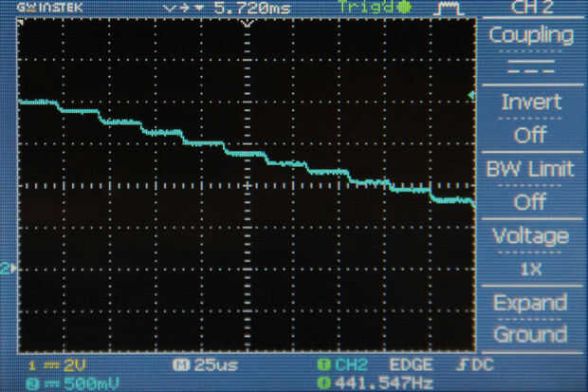This screenshot has height=392, width=588.
Task: Click the green trigger status dot
Action: point(404,8)
